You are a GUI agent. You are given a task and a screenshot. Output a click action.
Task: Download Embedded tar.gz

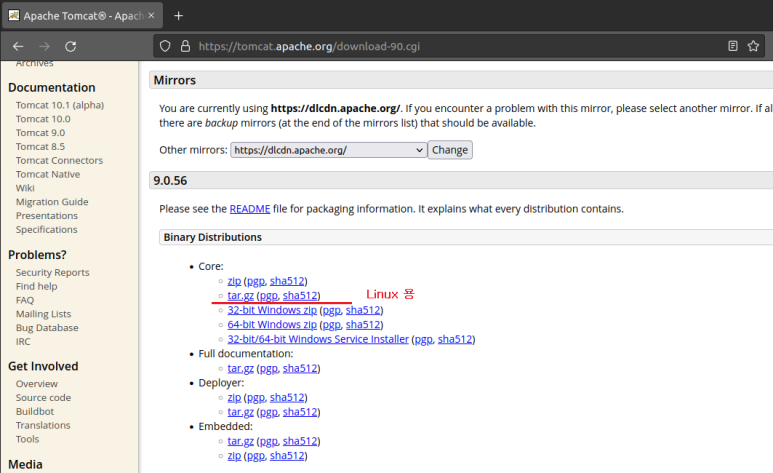pos(241,441)
